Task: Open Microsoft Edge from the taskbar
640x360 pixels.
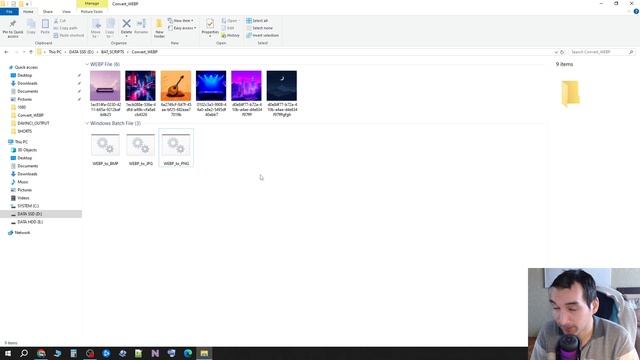Action: tap(188, 353)
